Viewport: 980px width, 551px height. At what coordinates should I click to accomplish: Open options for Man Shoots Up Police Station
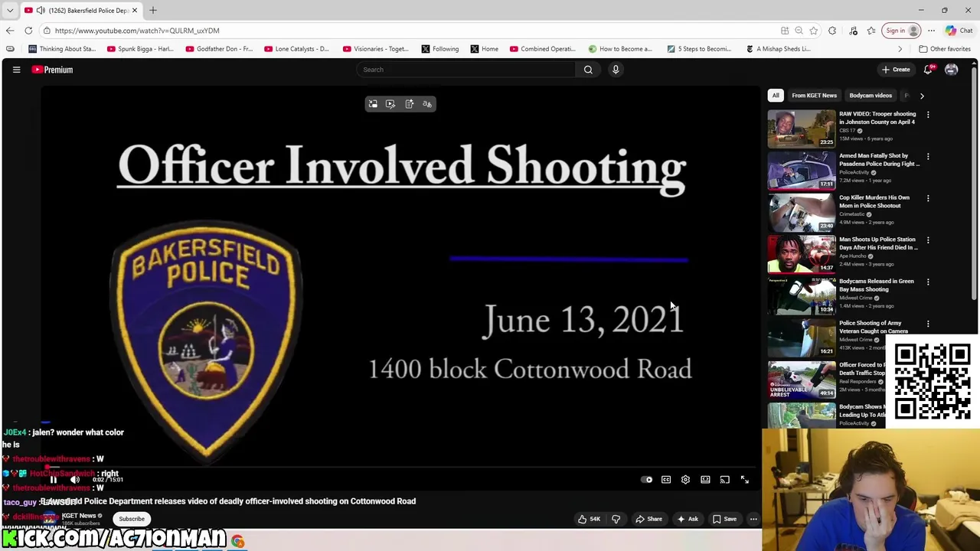928,240
